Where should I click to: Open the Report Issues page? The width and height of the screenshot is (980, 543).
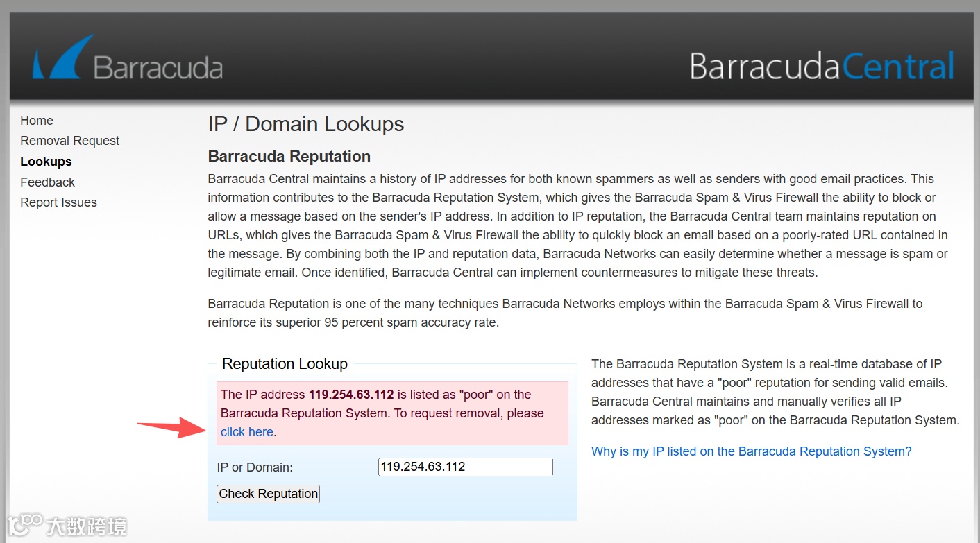point(59,202)
